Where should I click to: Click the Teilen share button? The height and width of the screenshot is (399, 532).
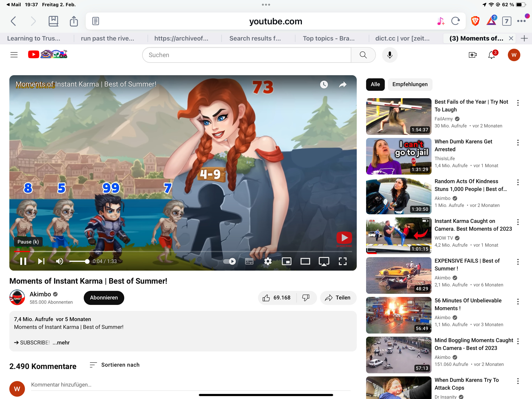coord(338,298)
